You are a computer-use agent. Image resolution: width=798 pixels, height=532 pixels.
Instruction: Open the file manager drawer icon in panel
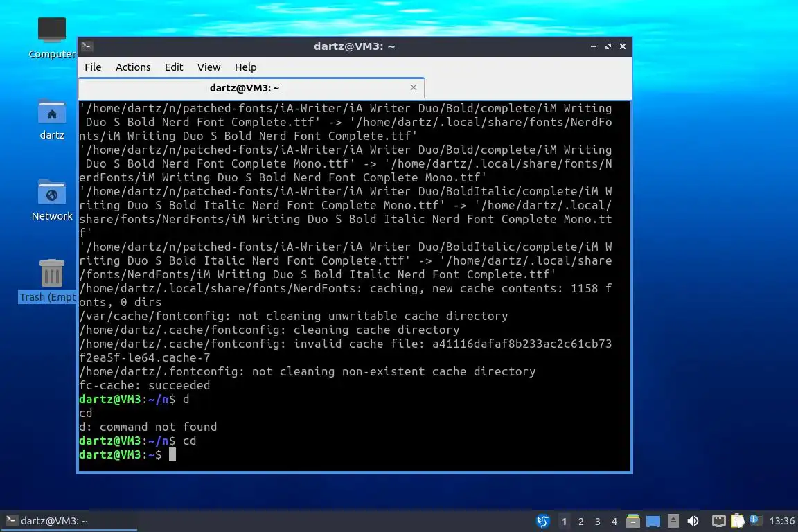click(x=632, y=521)
